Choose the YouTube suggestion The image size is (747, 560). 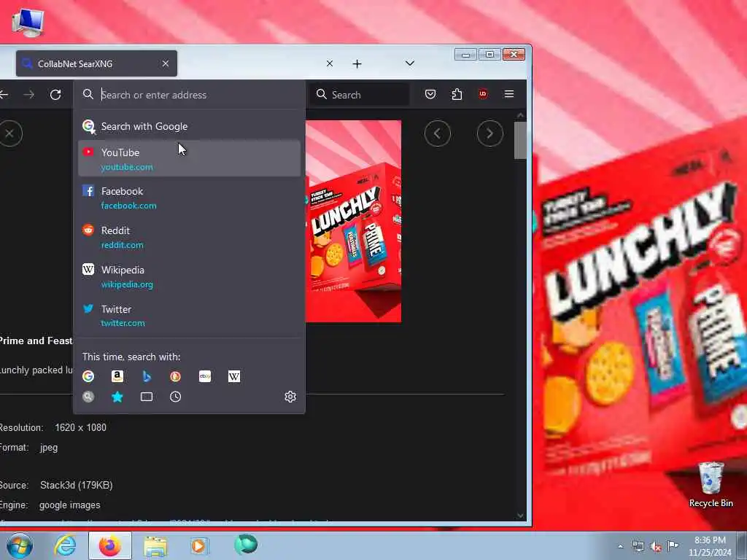(x=189, y=158)
